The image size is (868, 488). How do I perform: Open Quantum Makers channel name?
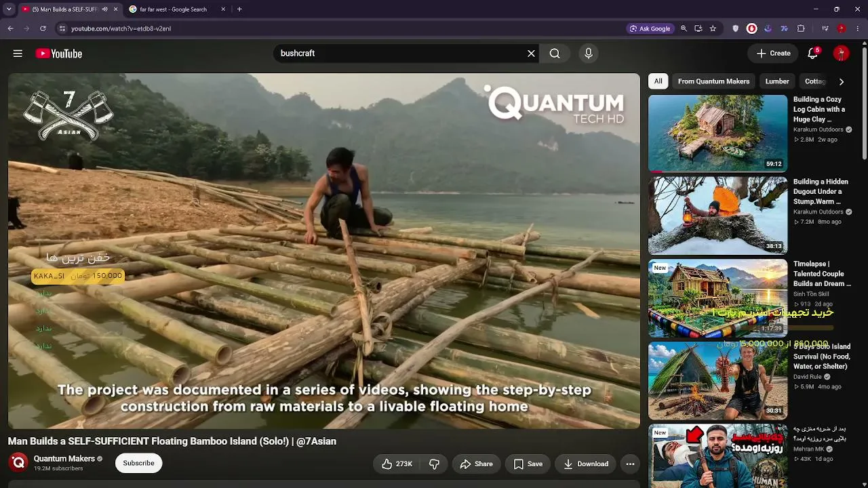[x=64, y=459]
